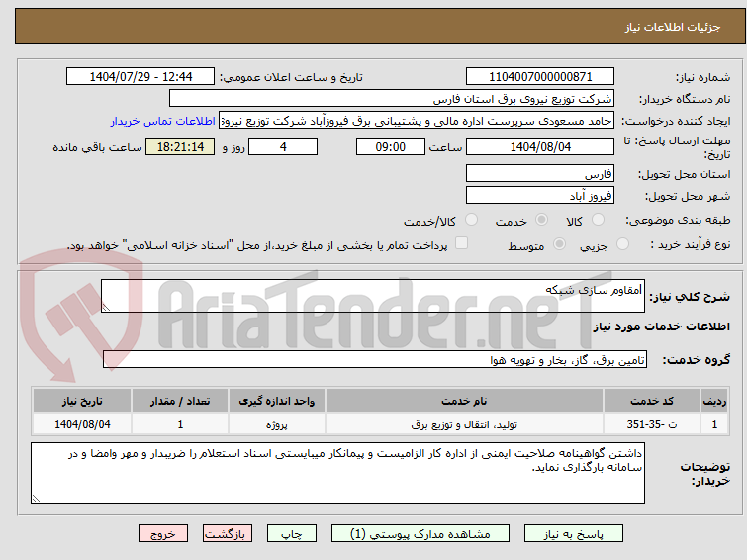The height and width of the screenshot is (560, 747).
Task: Click the توضیحات خریدار text area
Action: tap(337, 473)
